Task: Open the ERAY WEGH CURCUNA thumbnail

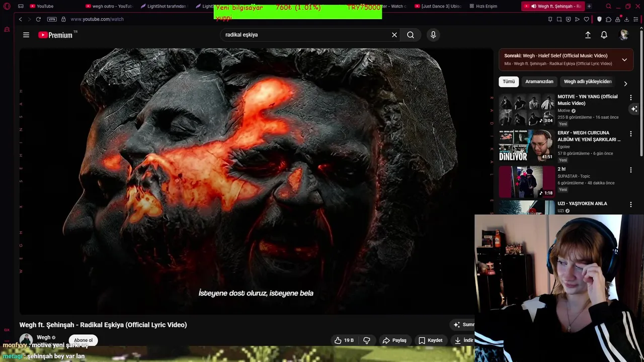Action: pyautogui.click(x=527, y=145)
